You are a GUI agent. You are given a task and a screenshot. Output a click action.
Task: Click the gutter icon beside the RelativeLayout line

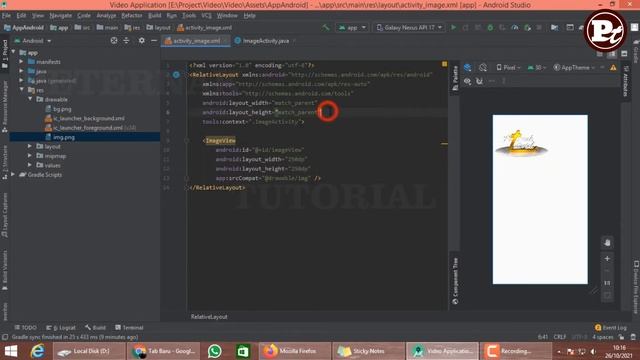click(176, 75)
